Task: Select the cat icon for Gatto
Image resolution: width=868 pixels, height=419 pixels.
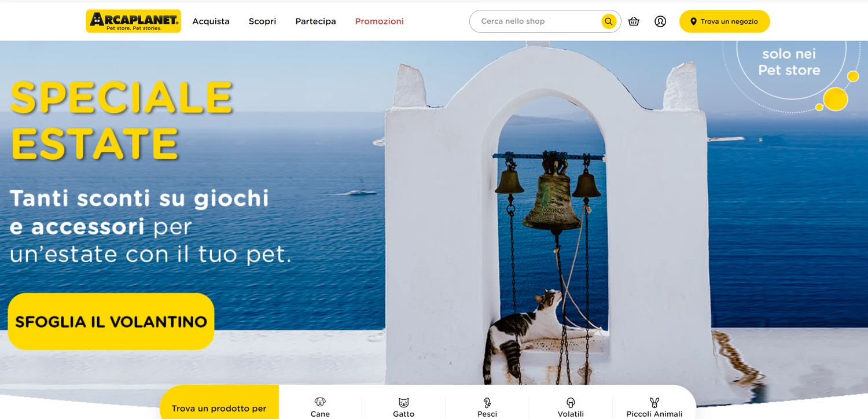Action: [404, 402]
